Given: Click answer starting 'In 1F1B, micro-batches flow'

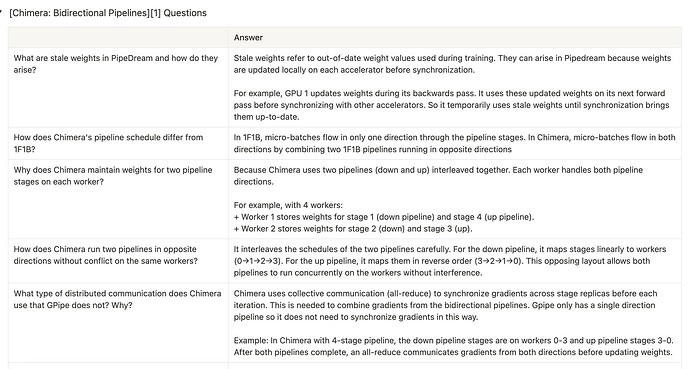Looking at the screenshot, I should [x=454, y=143].
